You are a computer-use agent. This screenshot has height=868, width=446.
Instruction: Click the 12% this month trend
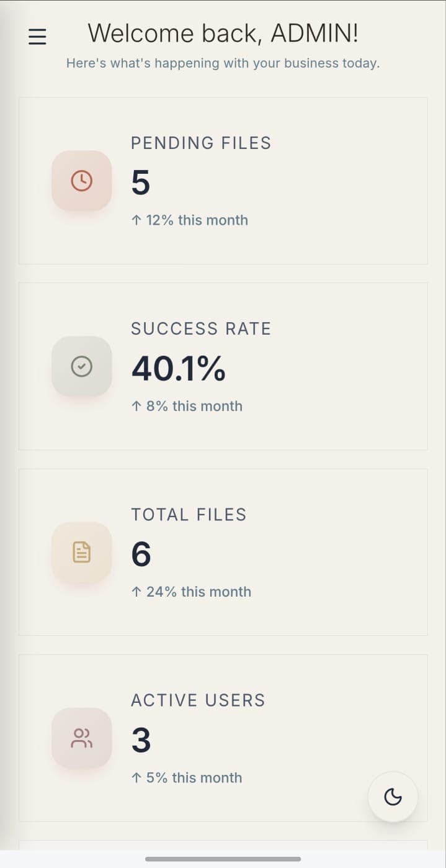click(x=190, y=220)
